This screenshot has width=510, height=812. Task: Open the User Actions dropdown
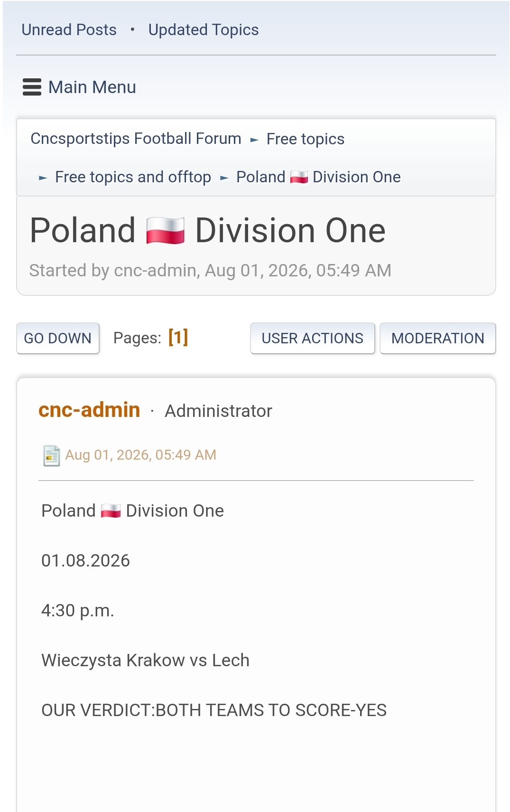click(x=313, y=338)
